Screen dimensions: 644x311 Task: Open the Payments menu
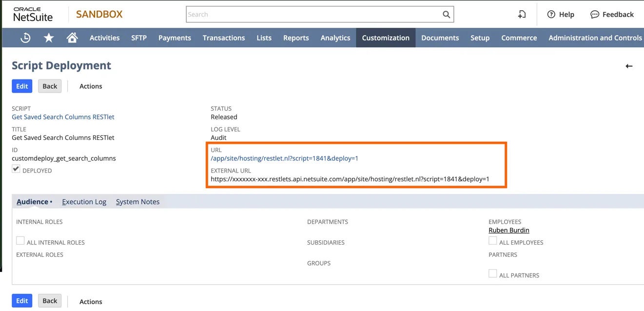[x=175, y=38]
